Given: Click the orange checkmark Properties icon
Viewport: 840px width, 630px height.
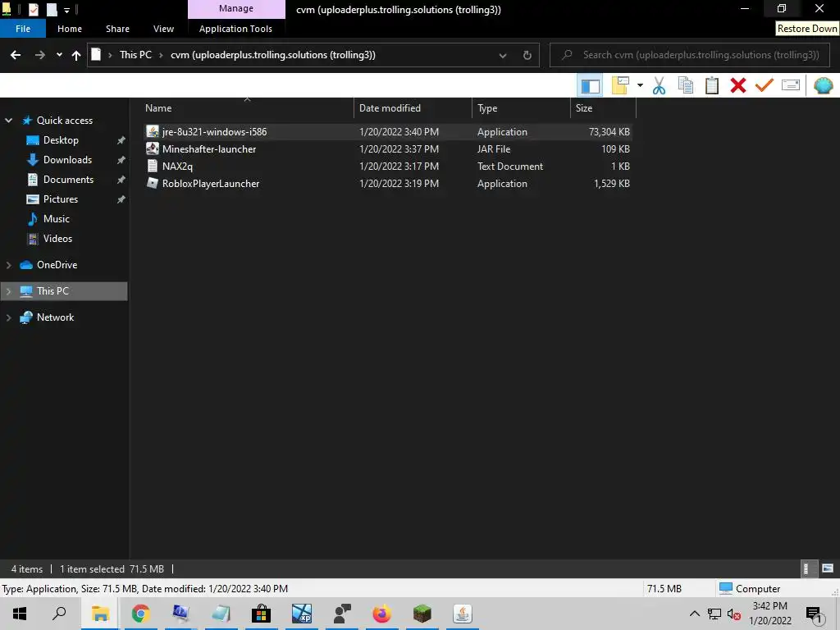Looking at the screenshot, I should pos(764,85).
